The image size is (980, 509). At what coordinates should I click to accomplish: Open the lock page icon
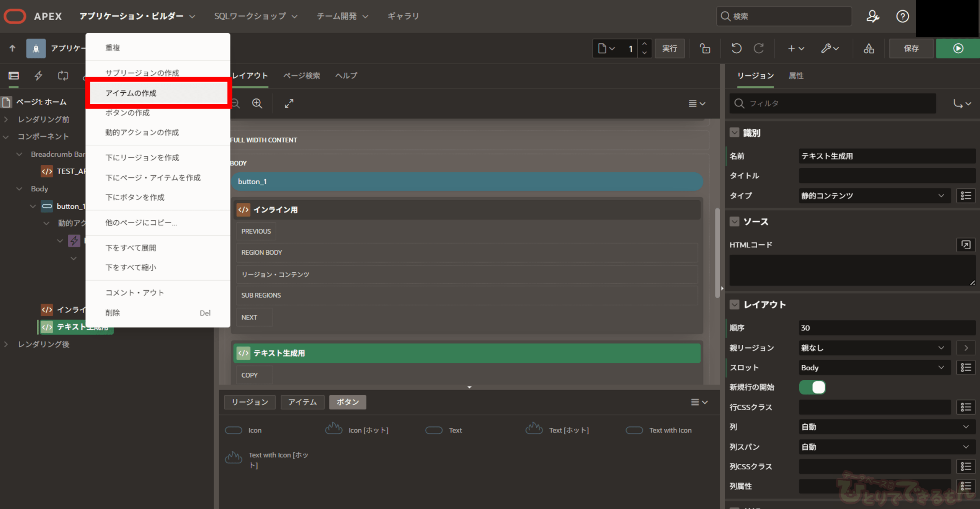705,49
